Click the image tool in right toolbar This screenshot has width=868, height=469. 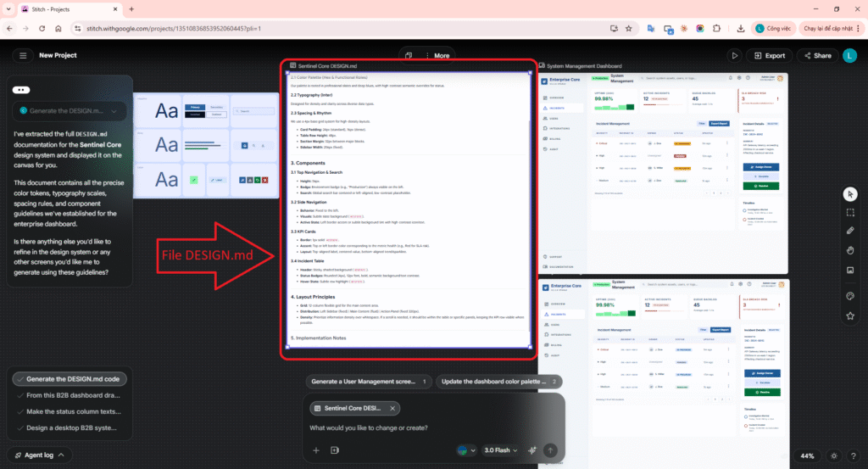click(x=850, y=270)
